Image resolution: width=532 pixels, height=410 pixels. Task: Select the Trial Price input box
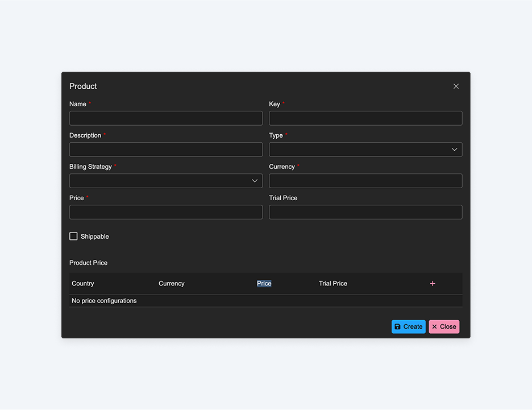tap(365, 212)
